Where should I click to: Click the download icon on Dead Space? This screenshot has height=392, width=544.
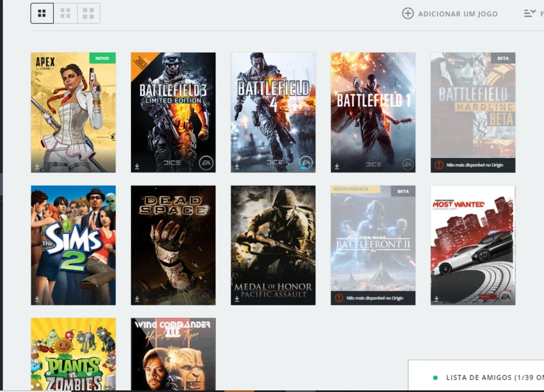tap(137, 299)
